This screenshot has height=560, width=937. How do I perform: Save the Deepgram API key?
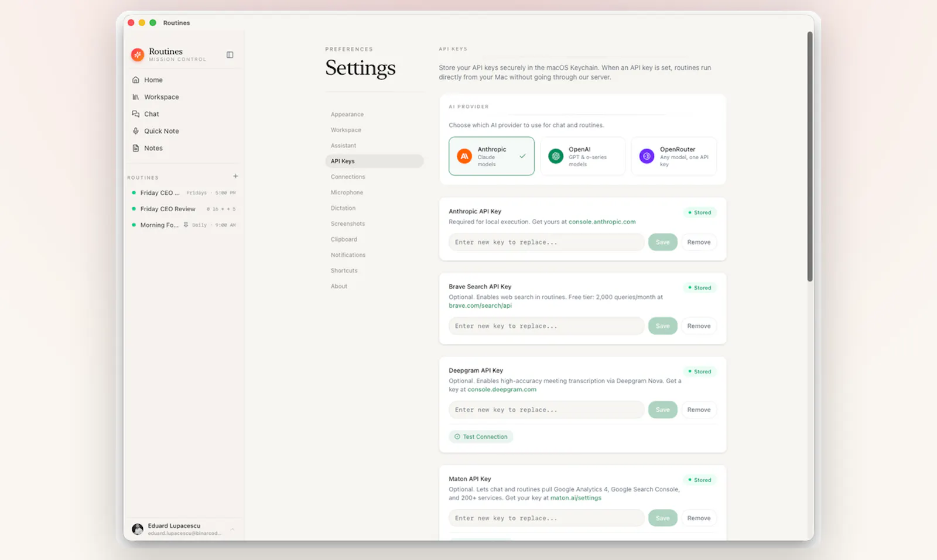pos(662,410)
